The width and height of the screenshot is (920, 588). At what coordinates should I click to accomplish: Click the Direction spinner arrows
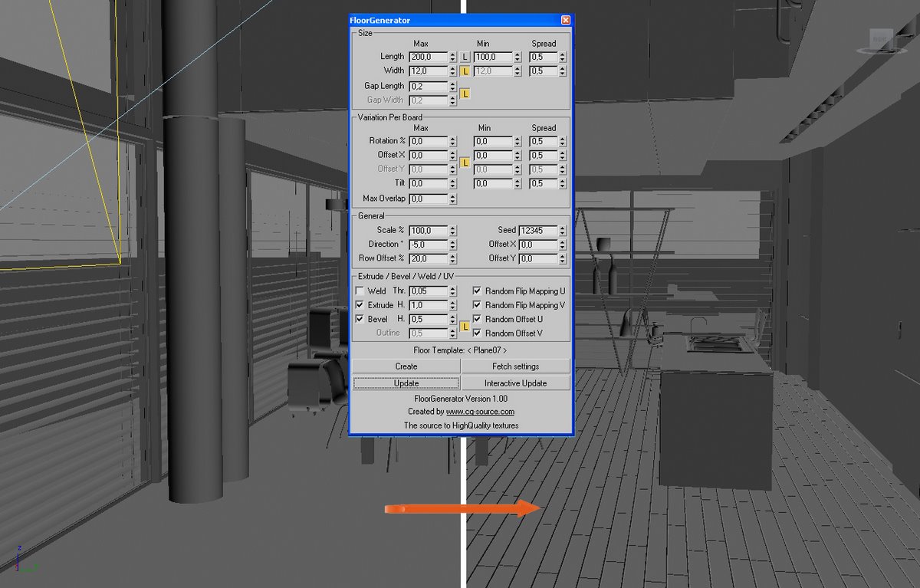(453, 245)
